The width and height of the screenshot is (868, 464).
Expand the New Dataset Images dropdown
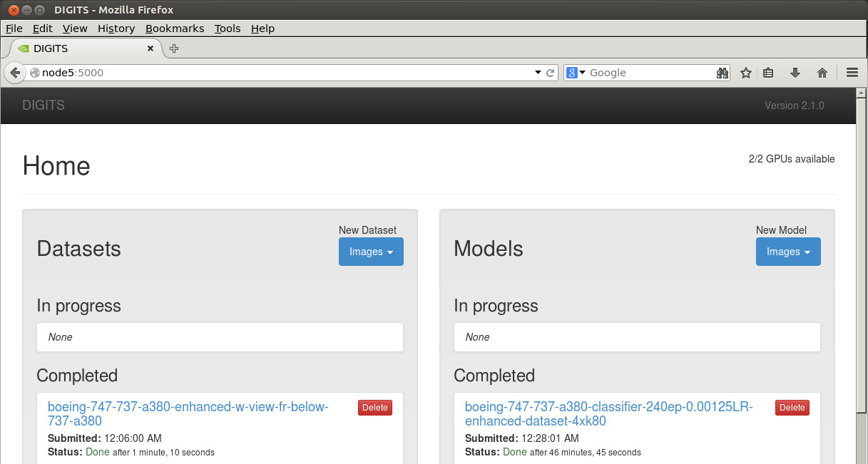point(371,252)
